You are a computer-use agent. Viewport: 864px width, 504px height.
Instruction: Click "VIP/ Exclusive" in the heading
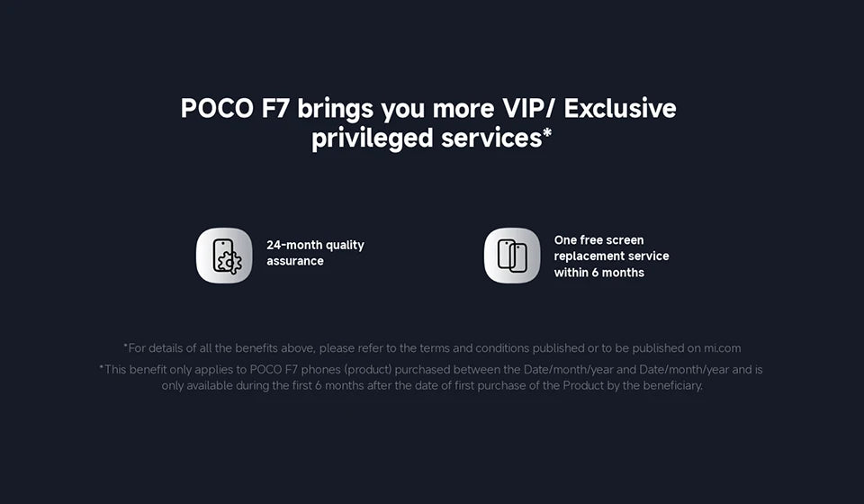585,109
